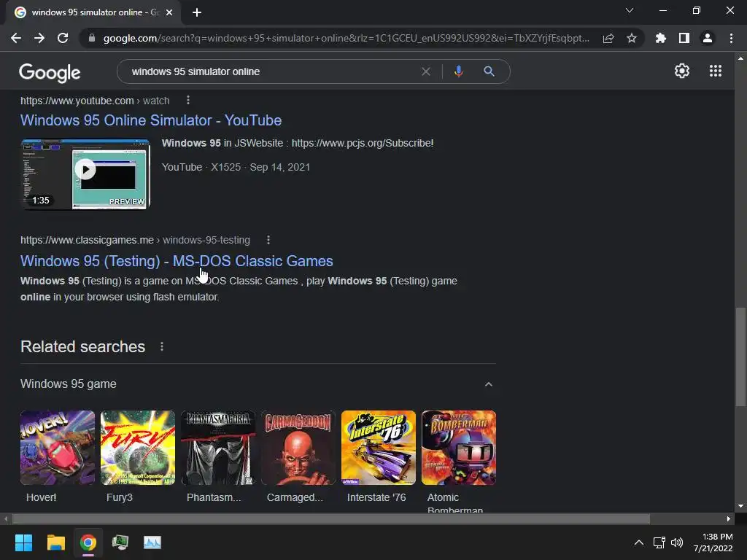Screen dimensions: 747x560
Task: Switch to Chrome in the taskbar
Action: (x=88, y=542)
